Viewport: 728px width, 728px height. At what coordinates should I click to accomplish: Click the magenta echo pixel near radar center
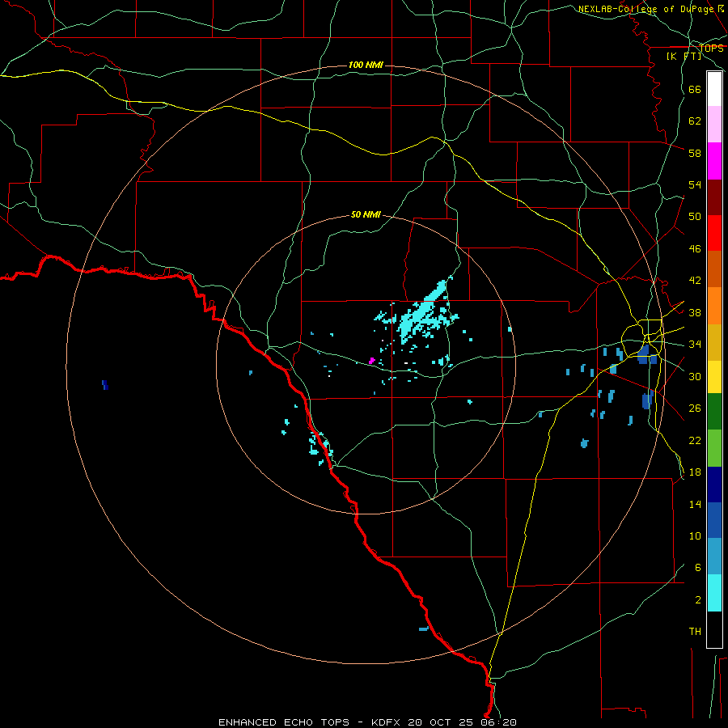point(371,361)
